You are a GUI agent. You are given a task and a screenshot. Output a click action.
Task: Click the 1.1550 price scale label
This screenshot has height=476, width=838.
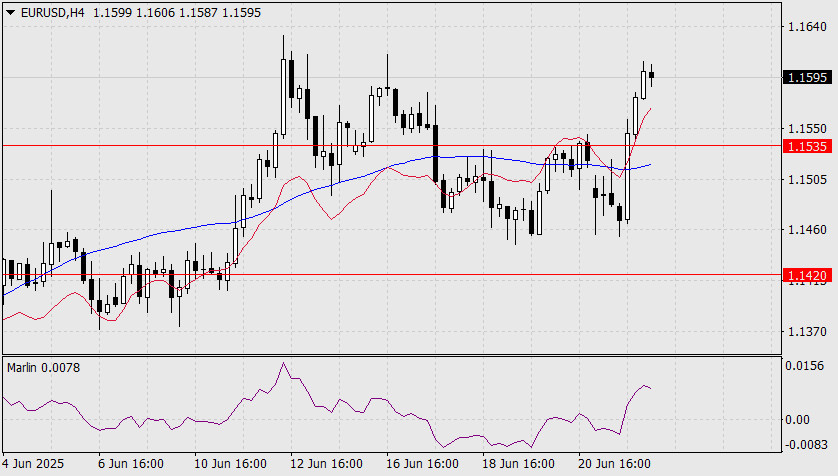click(807, 129)
